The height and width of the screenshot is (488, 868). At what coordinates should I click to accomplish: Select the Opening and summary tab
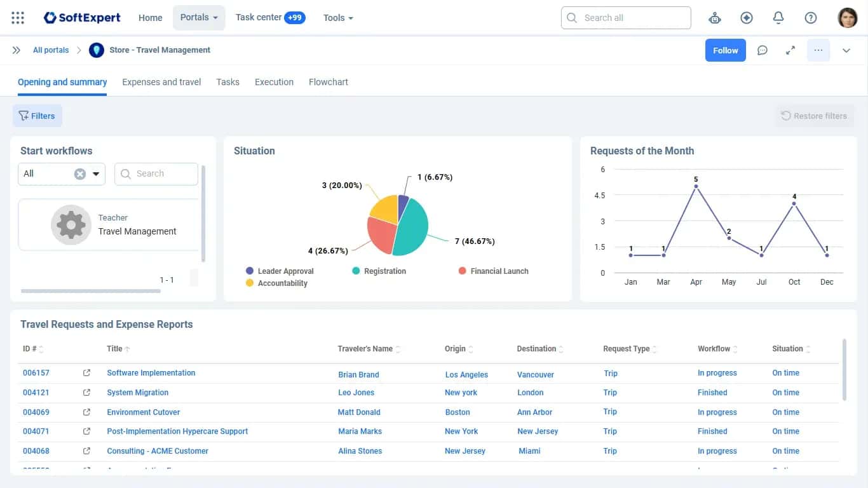(62, 82)
